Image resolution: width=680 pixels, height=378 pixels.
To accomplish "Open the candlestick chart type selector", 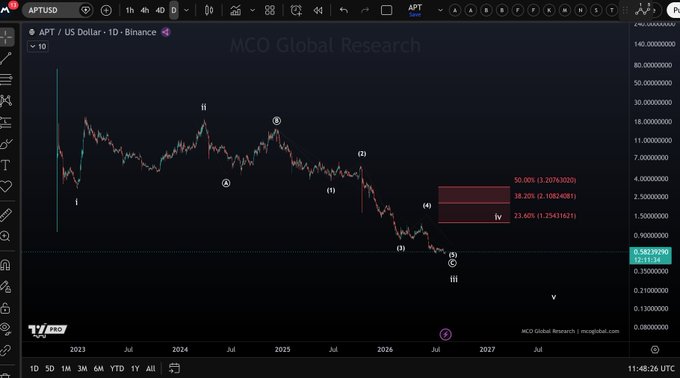I will coord(209,10).
